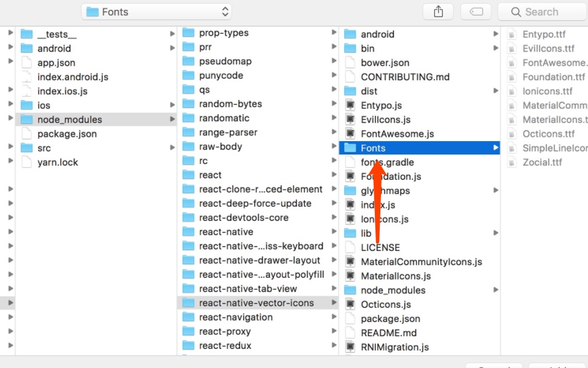This screenshot has height=368, width=588.
Task: Select the react-native-vector-icons folder
Action: pos(258,302)
